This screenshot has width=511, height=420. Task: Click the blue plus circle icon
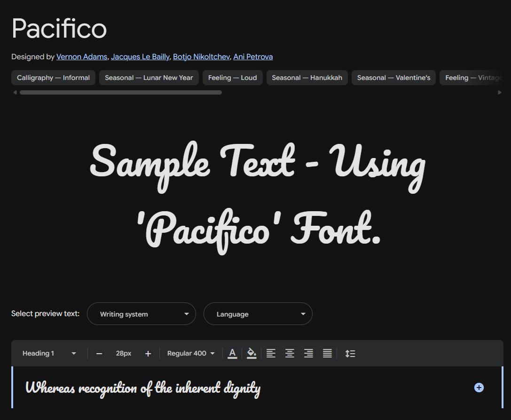coord(479,388)
